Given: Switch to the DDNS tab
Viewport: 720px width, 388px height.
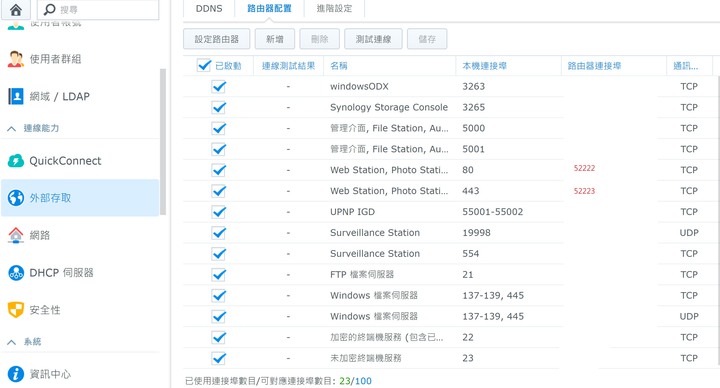Looking at the screenshot, I should pyautogui.click(x=209, y=9).
